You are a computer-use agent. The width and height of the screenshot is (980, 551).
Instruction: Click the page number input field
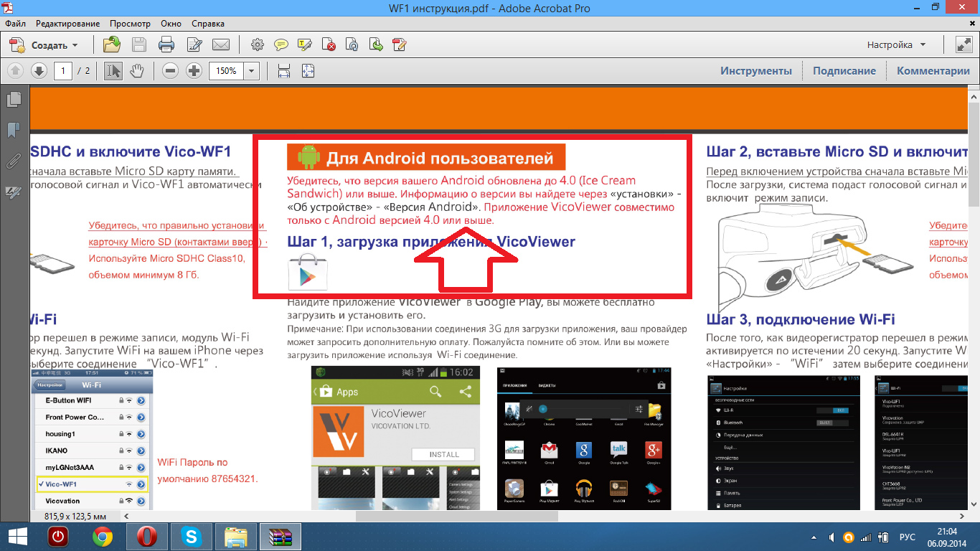click(62, 71)
